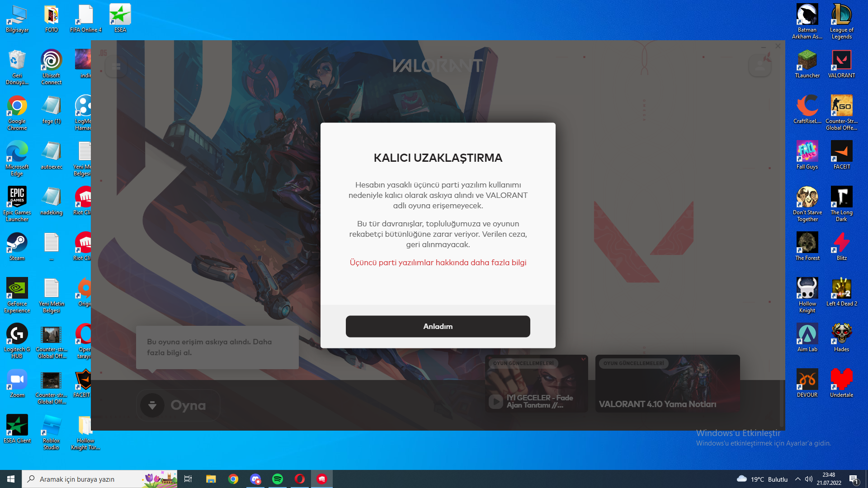Viewport: 868px width, 488px height.
Task: Open Windows Start menu
Action: (11, 479)
